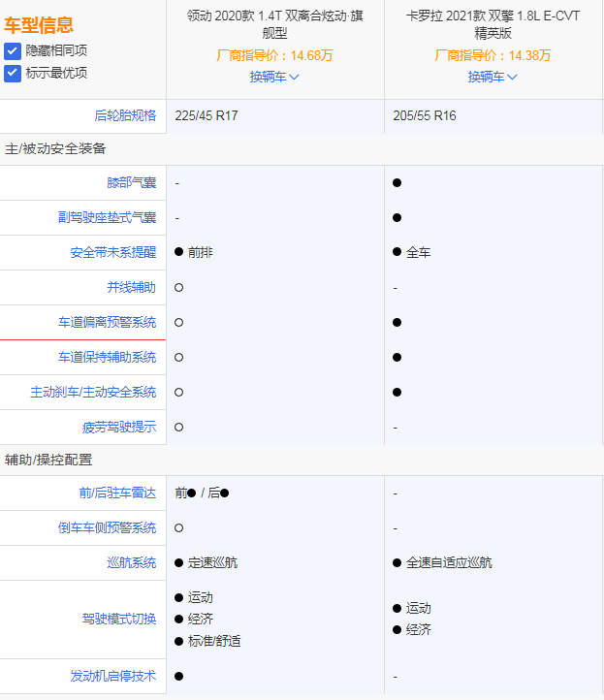Screen dimensions: 604x700
Task: Open the 副驾驶座垫式气囊 parameter link
Action: pyautogui.click(x=107, y=217)
